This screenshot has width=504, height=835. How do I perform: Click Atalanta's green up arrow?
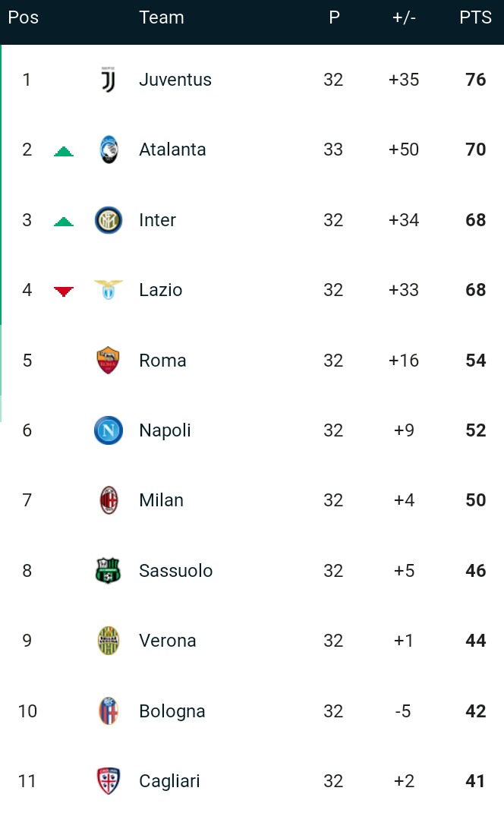(64, 151)
